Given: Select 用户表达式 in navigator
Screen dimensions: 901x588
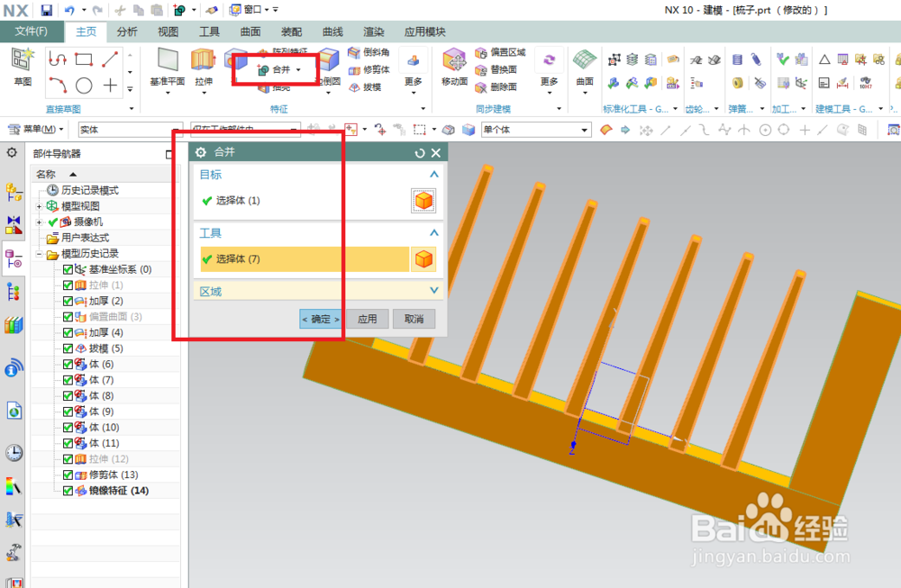Looking at the screenshot, I should tap(85, 238).
